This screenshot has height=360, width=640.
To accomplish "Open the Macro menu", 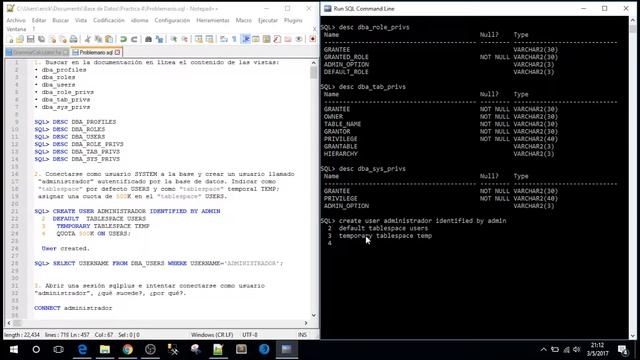I will (244, 20).
